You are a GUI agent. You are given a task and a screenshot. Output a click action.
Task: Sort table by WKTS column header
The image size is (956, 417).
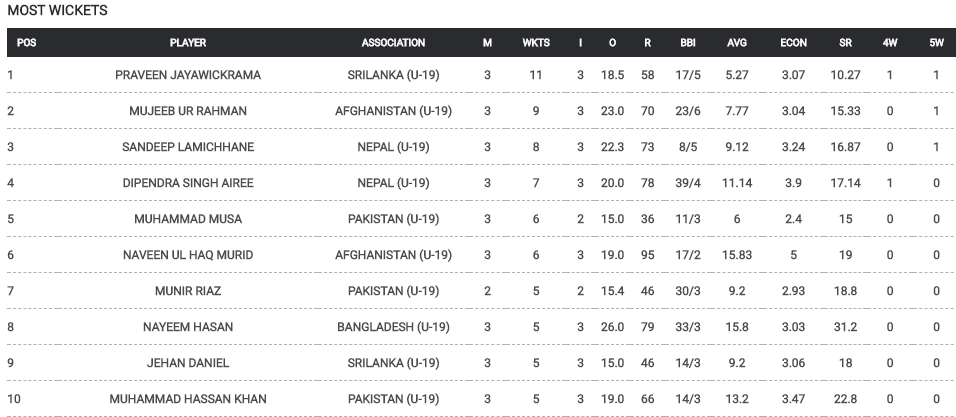(x=536, y=43)
